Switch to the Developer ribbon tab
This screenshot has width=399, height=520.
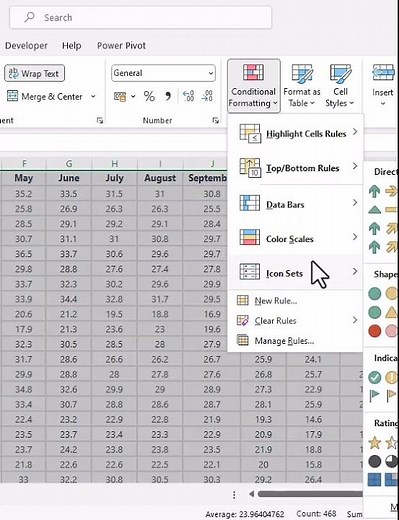pyautogui.click(x=26, y=45)
